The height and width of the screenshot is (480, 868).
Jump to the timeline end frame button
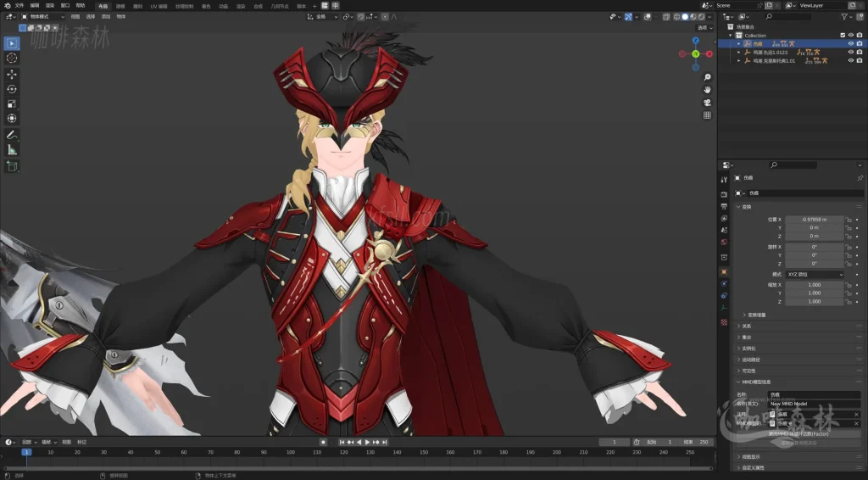pyautogui.click(x=384, y=443)
